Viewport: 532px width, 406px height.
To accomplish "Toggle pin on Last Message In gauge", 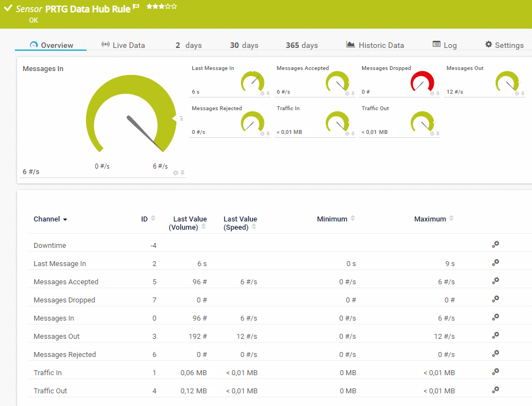I will pos(268,94).
